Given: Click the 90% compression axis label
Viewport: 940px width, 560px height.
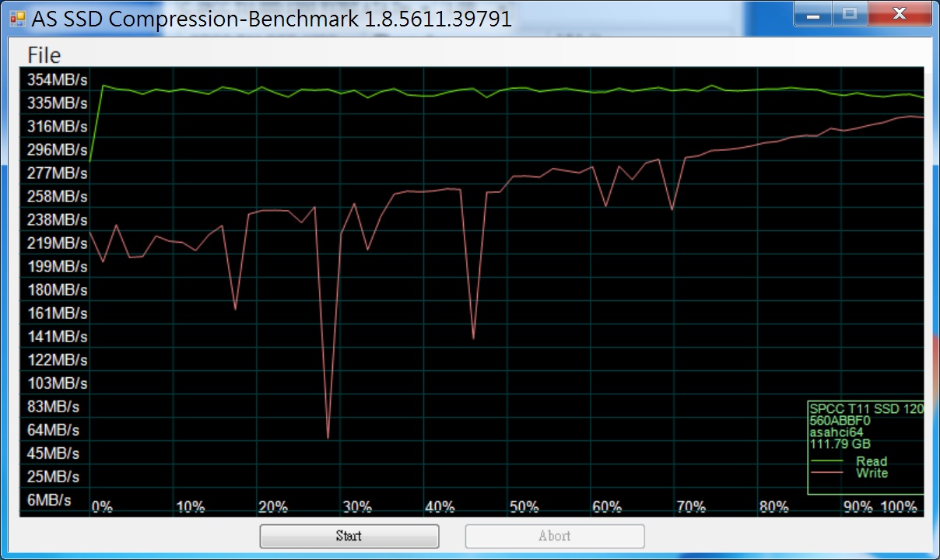Looking at the screenshot, I should 858,507.
